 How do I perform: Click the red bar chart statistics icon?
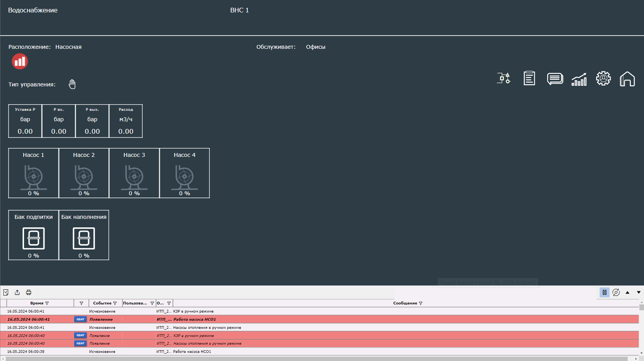20,62
